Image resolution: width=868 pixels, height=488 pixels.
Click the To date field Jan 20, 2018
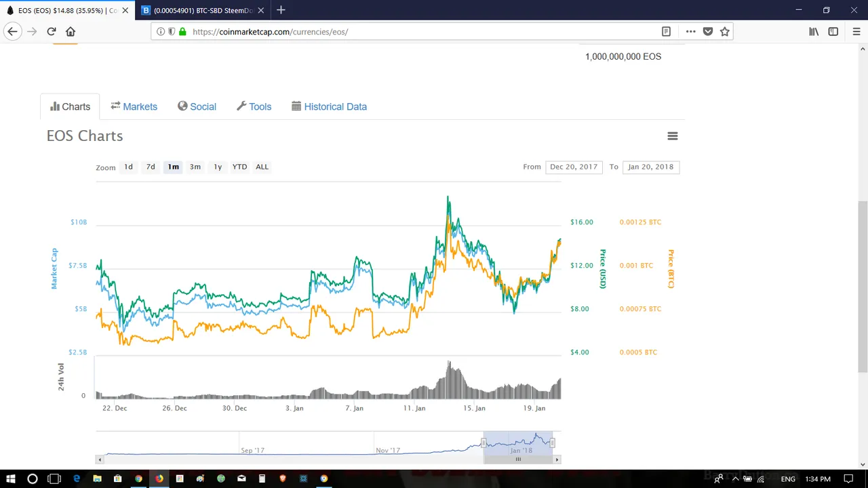pyautogui.click(x=651, y=167)
